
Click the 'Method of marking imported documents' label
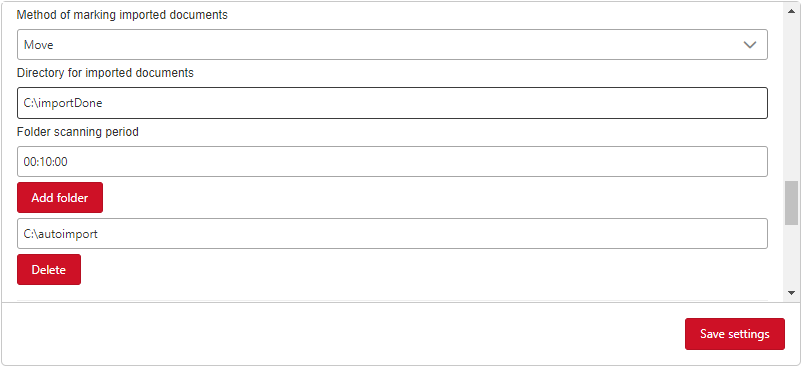(x=122, y=15)
